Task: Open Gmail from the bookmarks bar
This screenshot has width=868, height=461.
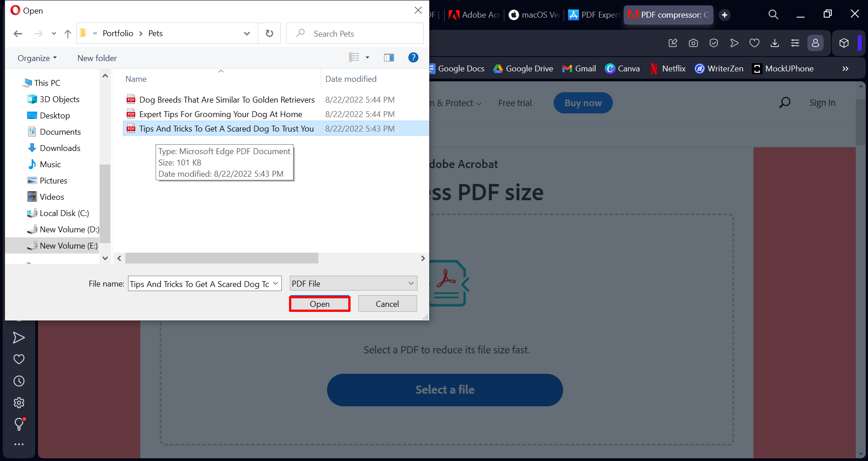Action: click(x=579, y=68)
